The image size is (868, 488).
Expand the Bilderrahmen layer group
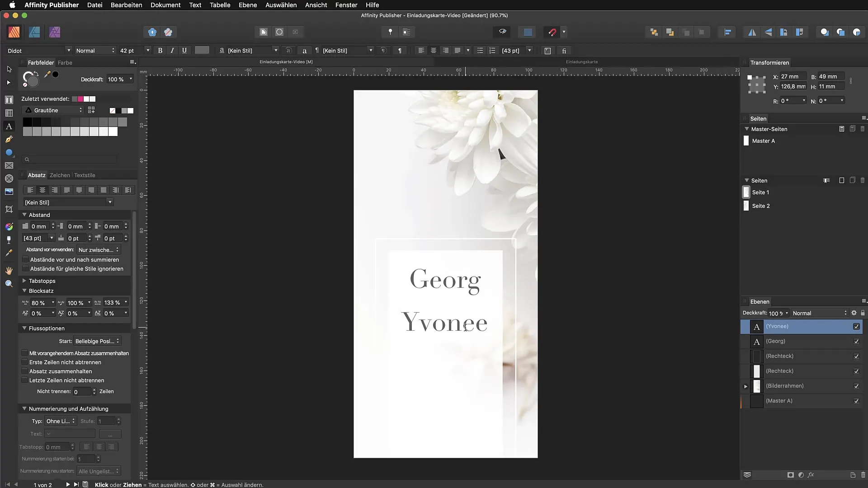pyautogui.click(x=746, y=386)
